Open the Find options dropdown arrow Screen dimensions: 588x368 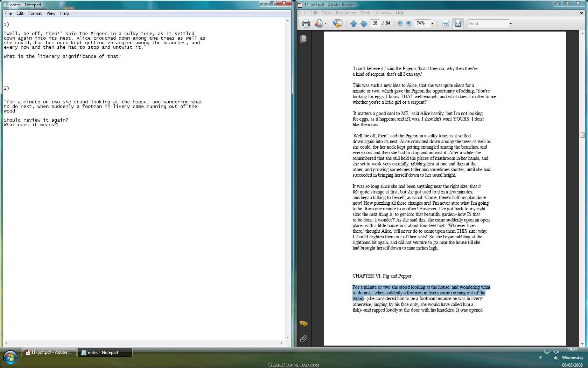tap(511, 23)
